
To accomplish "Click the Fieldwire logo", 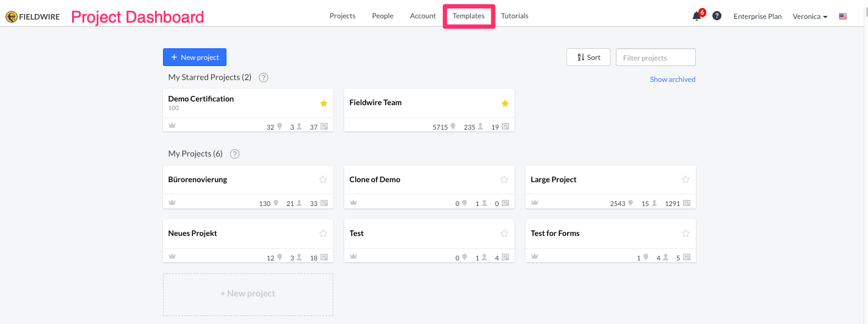I will (x=33, y=17).
